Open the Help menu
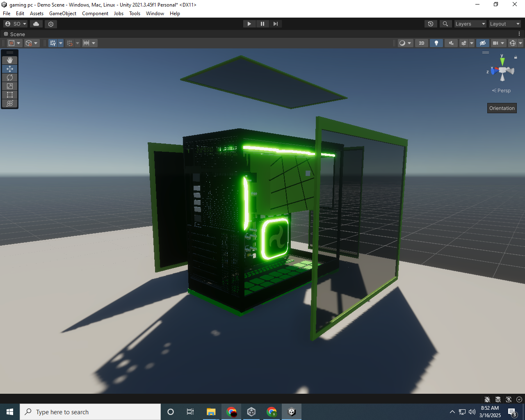The image size is (525, 420). coord(175,14)
